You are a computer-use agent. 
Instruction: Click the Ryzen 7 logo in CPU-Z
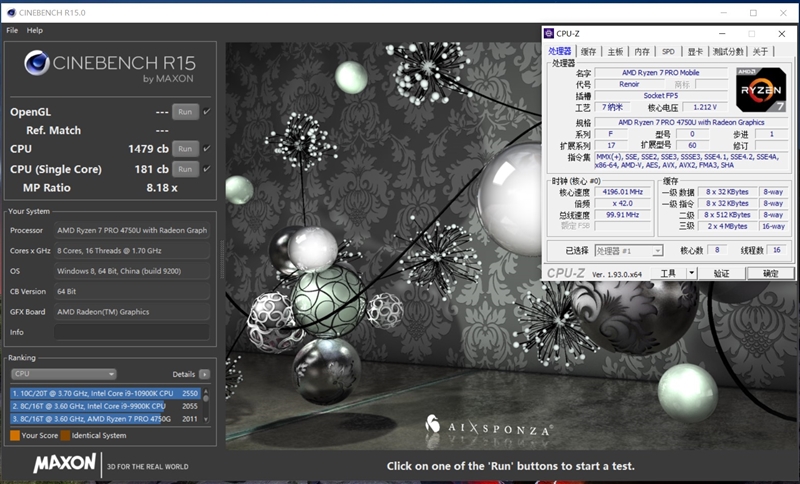tap(761, 90)
